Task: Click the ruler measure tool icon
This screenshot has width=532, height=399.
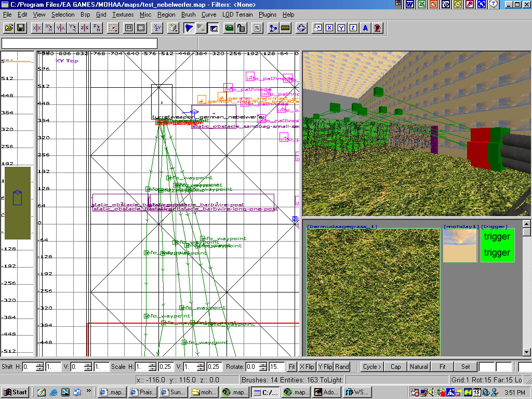Action: tap(285, 28)
